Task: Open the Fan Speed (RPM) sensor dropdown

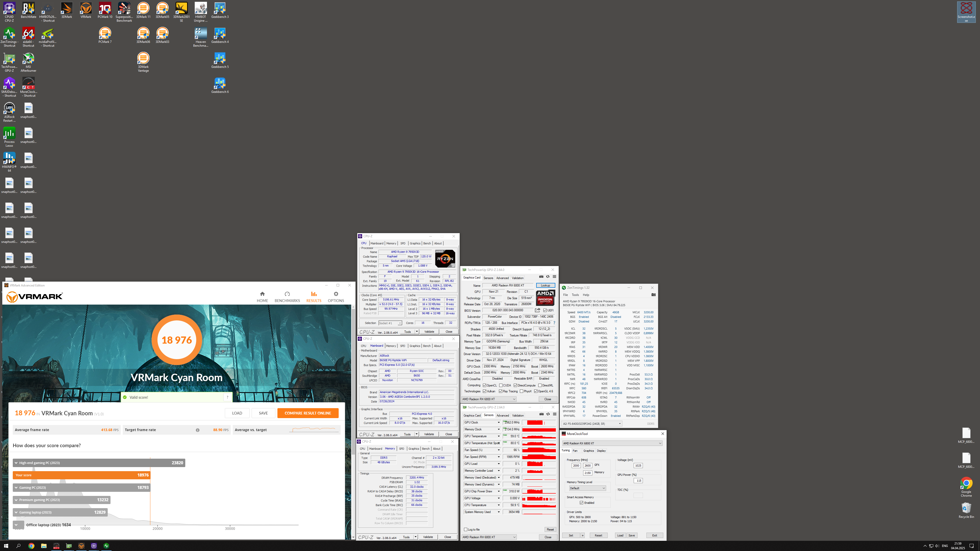Action: click(498, 457)
